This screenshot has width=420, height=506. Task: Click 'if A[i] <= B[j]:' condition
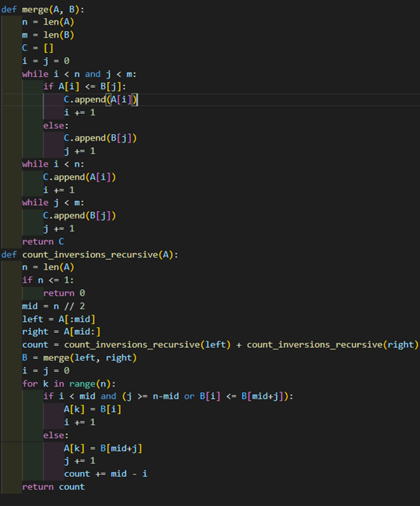coord(85,86)
